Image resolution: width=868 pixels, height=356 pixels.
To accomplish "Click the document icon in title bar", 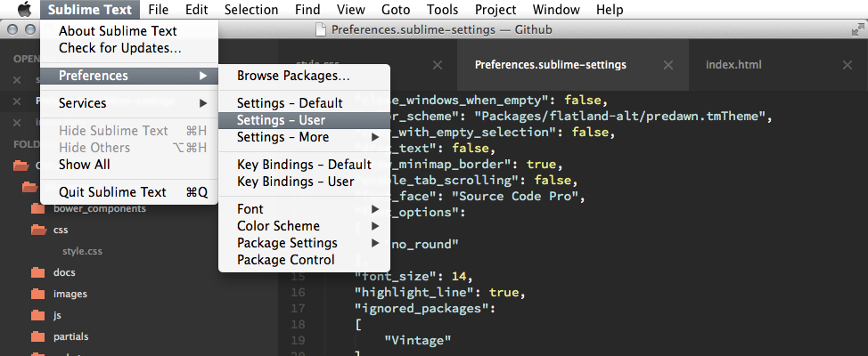I will point(320,30).
